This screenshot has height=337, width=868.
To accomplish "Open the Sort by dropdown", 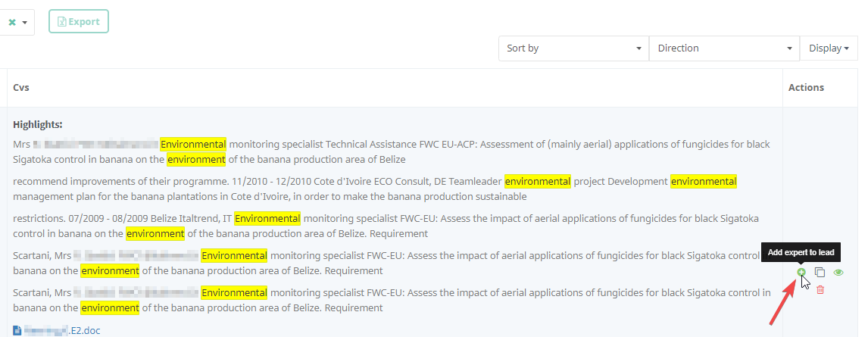I will (x=573, y=48).
